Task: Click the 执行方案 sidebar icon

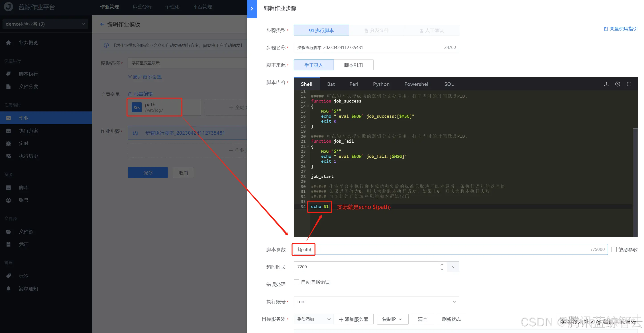Action: [8, 131]
